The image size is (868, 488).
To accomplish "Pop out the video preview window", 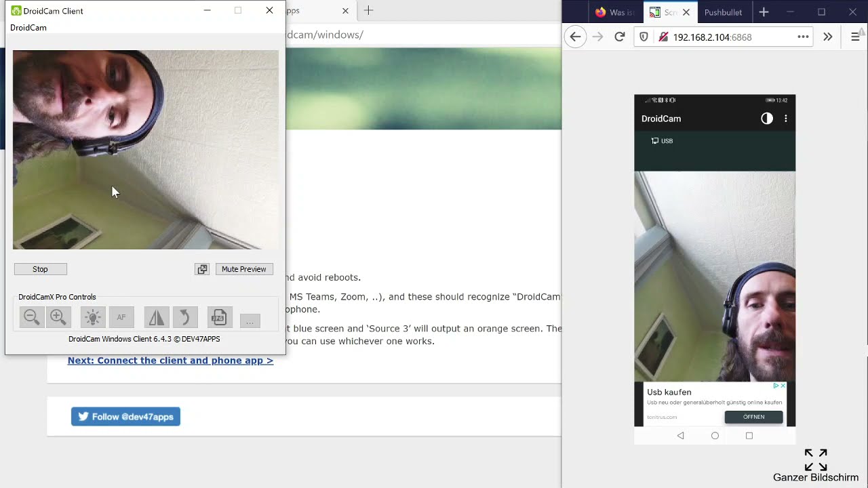I will click(x=202, y=269).
